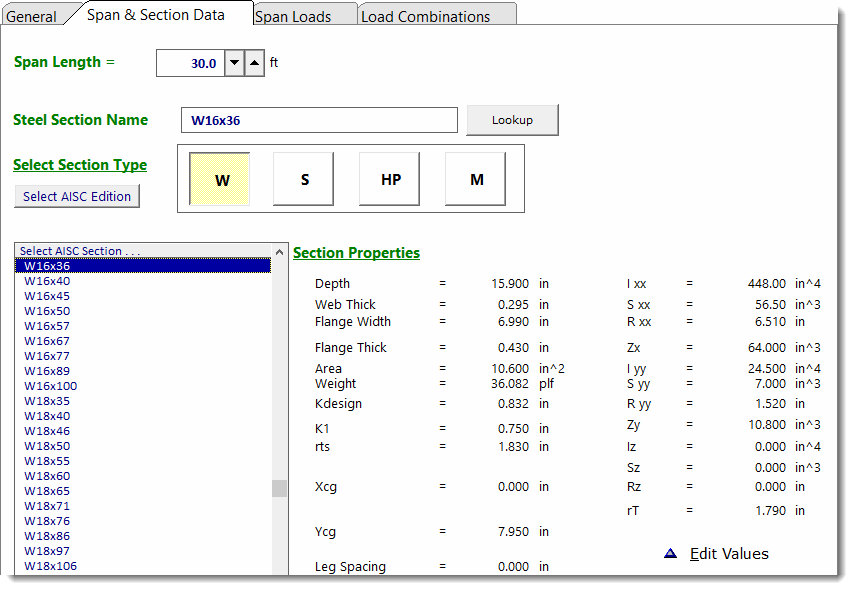Select W16x40 in section list

pos(47,281)
